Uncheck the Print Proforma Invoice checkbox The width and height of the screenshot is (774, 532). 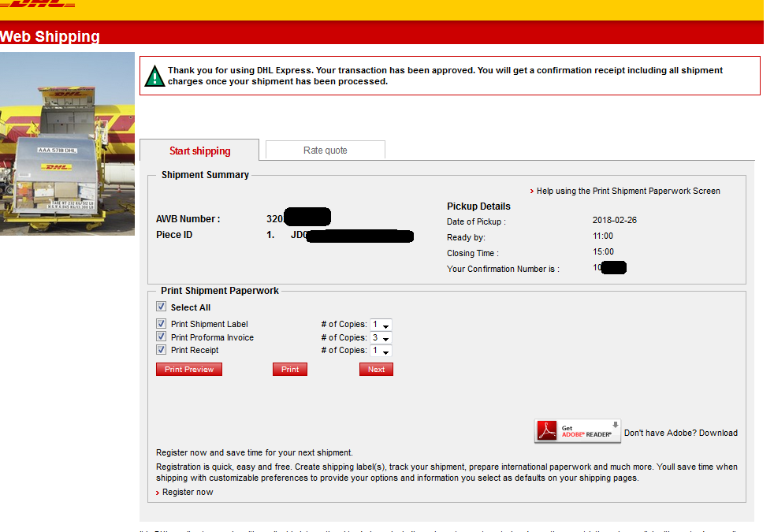pyautogui.click(x=162, y=337)
